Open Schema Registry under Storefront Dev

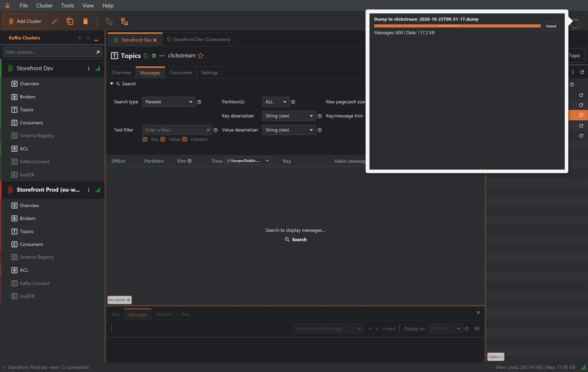(37, 136)
